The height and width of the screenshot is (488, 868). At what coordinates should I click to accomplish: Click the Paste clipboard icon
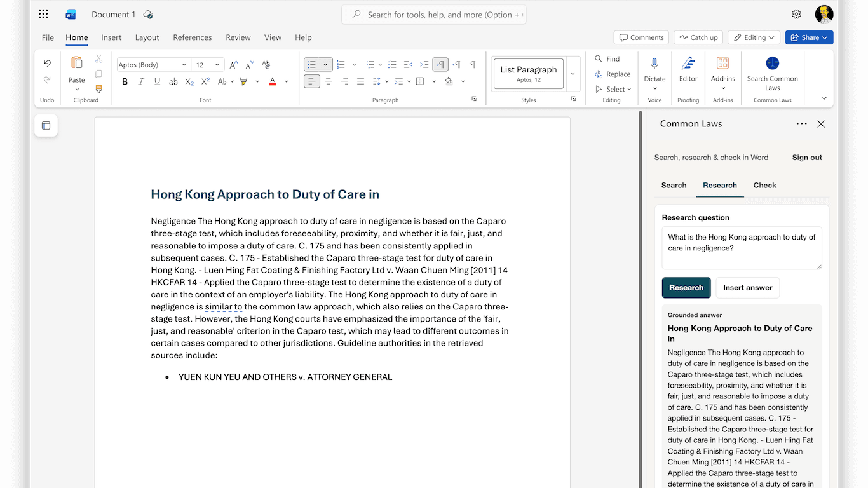(x=77, y=63)
